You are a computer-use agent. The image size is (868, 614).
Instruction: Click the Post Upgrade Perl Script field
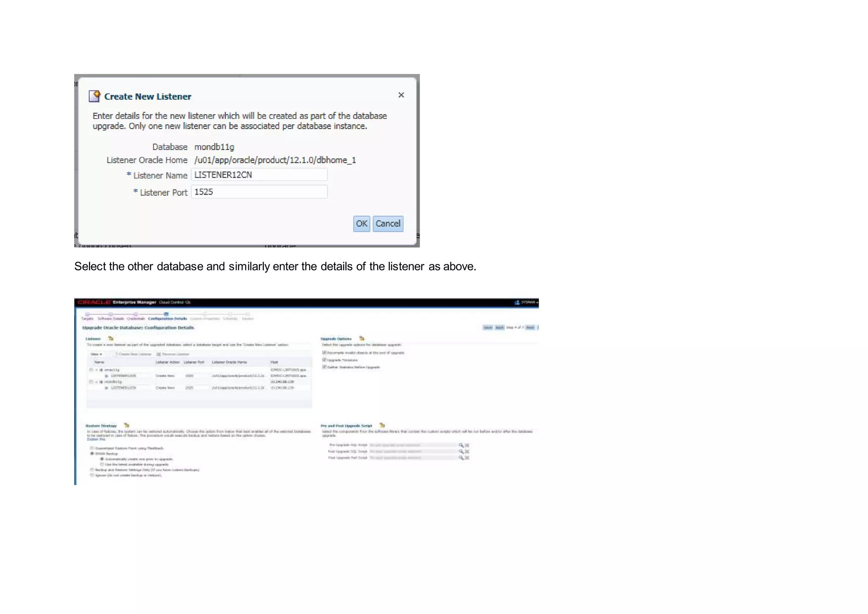pyautogui.click(x=413, y=458)
